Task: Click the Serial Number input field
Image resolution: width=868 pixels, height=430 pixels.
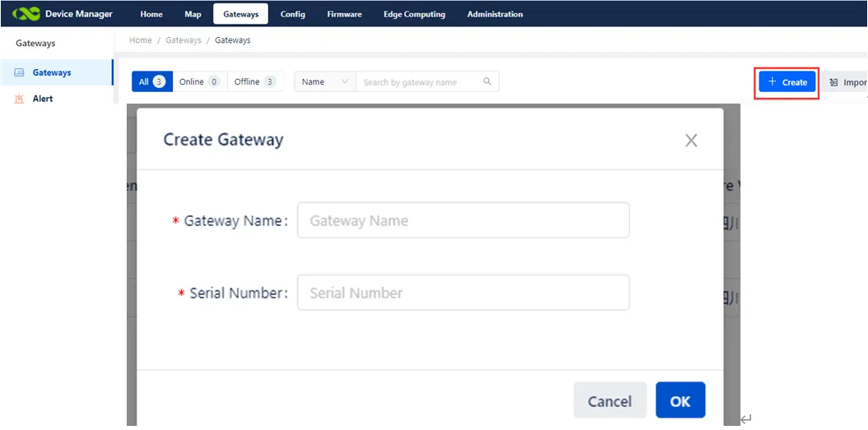Action: [x=463, y=292]
